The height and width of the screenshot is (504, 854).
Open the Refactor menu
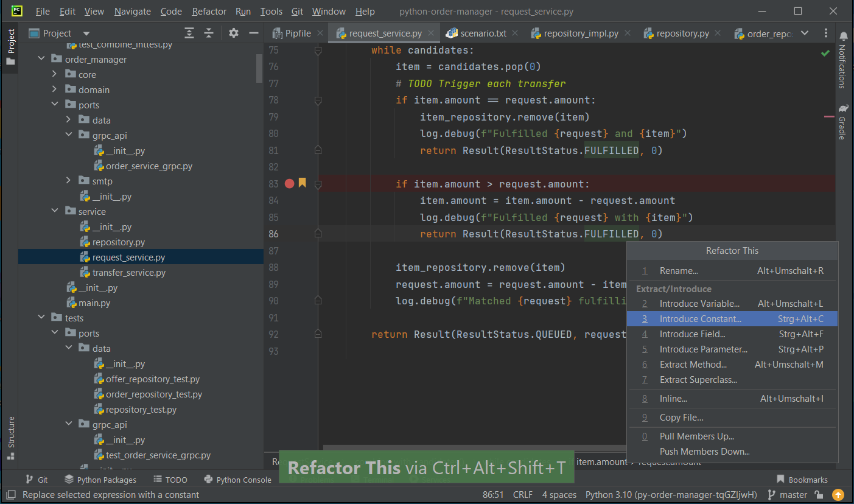pos(209,11)
